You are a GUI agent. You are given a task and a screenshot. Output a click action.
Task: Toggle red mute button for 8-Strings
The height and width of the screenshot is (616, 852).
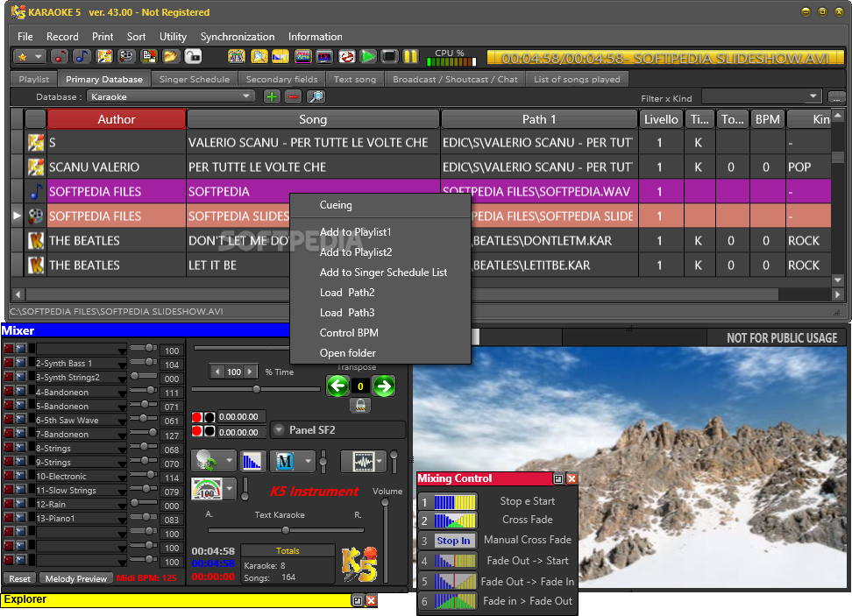(9, 448)
